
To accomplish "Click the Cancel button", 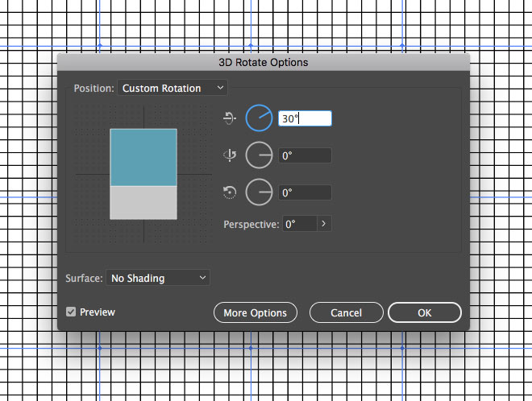I will tap(346, 312).
